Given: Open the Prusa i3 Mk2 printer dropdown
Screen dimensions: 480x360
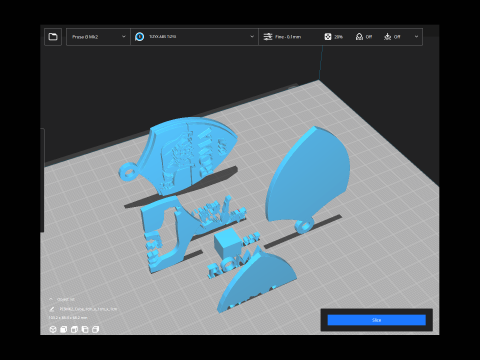Looking at the screenshot, I should (98, 37).
